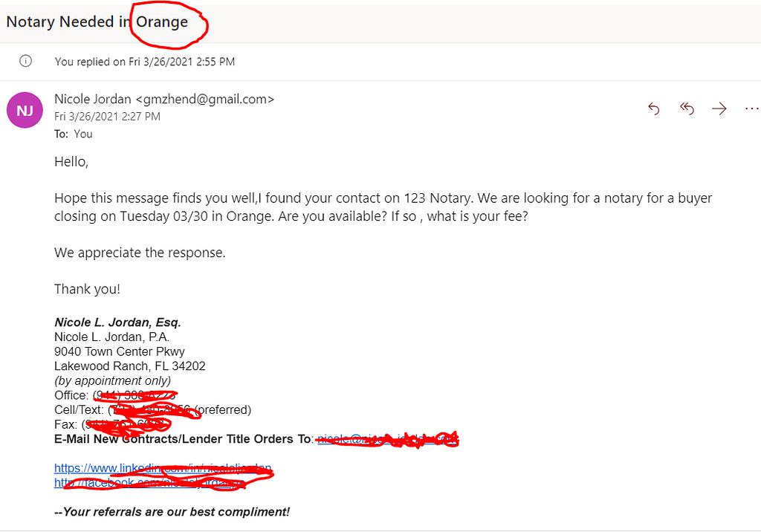Click the Forward arrow icon
This screenshot has height=532, width=761.
(x=719, y=109)
